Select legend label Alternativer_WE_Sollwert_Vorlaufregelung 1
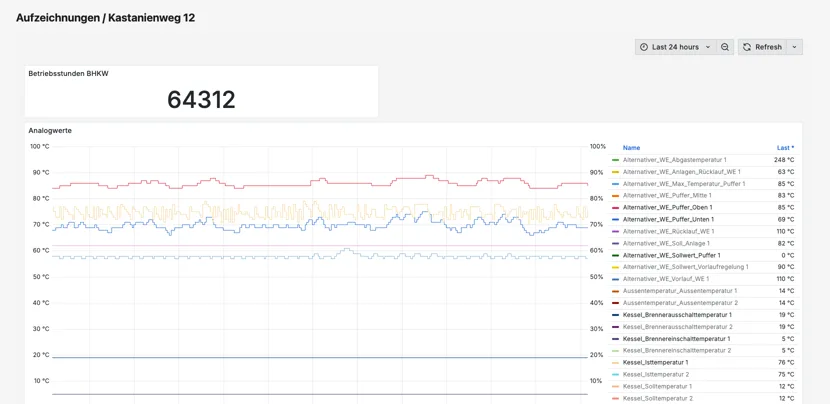Viewport: 830px width, 404px height. tap(685, 267)
